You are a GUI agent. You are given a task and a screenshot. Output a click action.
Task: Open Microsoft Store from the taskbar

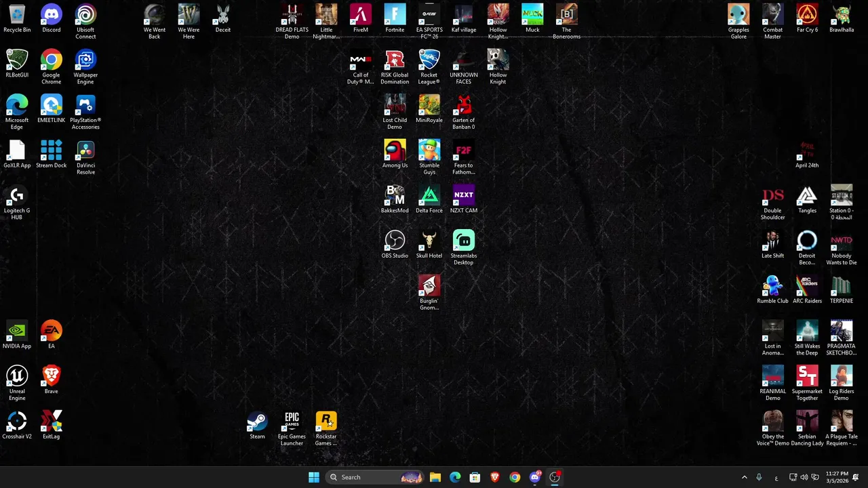point(475,477)
